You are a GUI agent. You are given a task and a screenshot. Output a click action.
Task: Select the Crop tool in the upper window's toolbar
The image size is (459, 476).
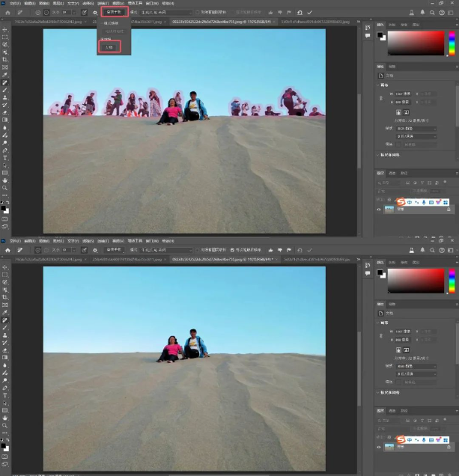coord(4,60)
